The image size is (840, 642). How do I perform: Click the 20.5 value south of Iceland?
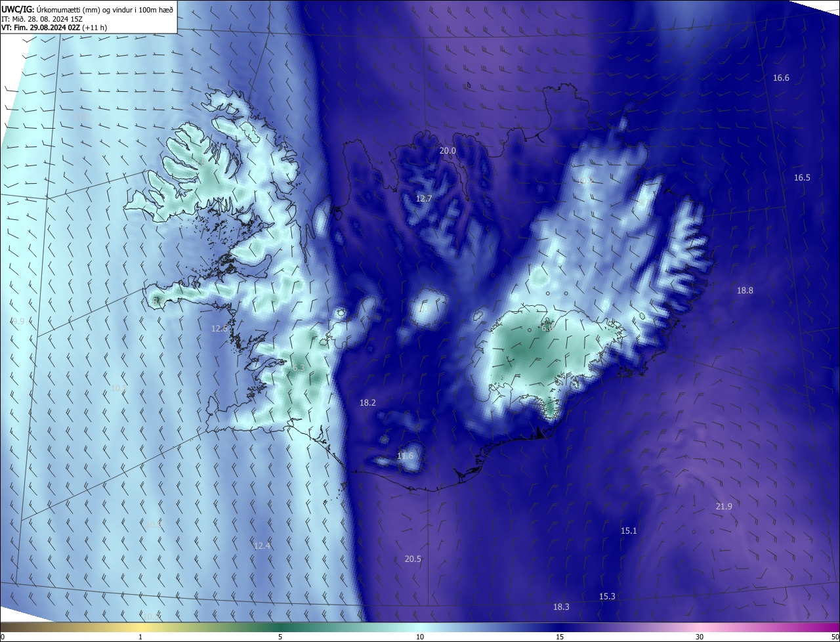click(x=413, y=559)
